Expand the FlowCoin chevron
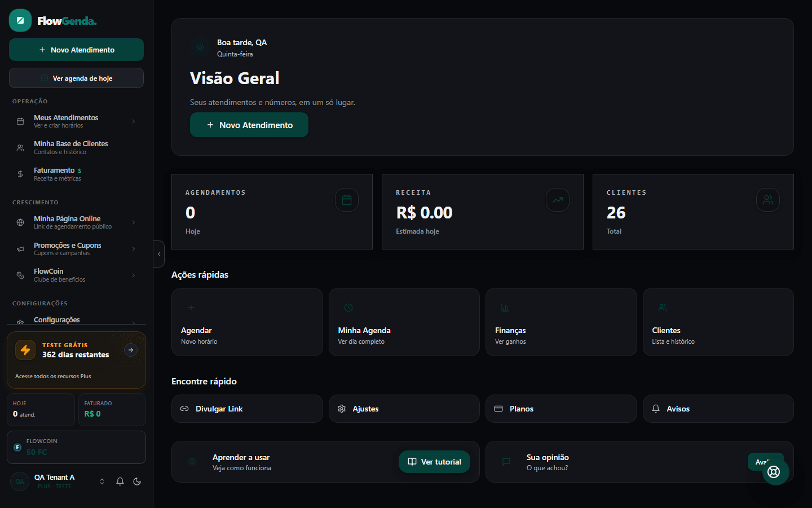The height and width of the screenshot is (508, 812). 134,275
